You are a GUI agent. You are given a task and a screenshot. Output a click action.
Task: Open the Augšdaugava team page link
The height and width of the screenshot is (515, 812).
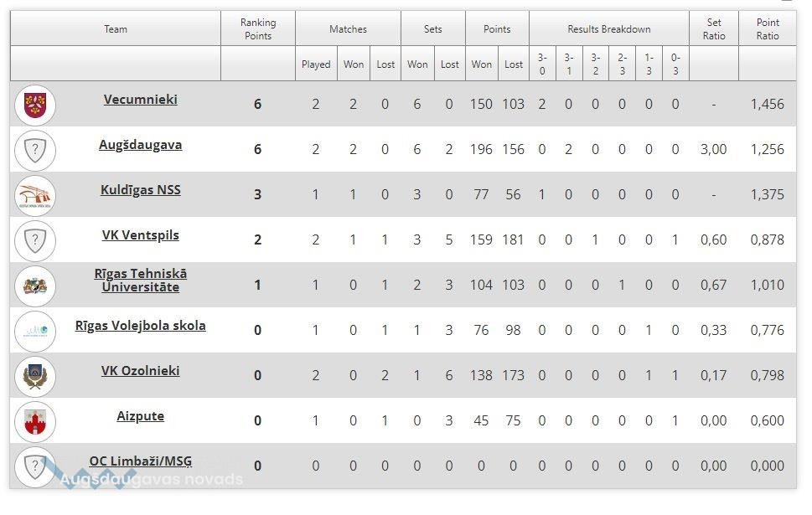141,144
